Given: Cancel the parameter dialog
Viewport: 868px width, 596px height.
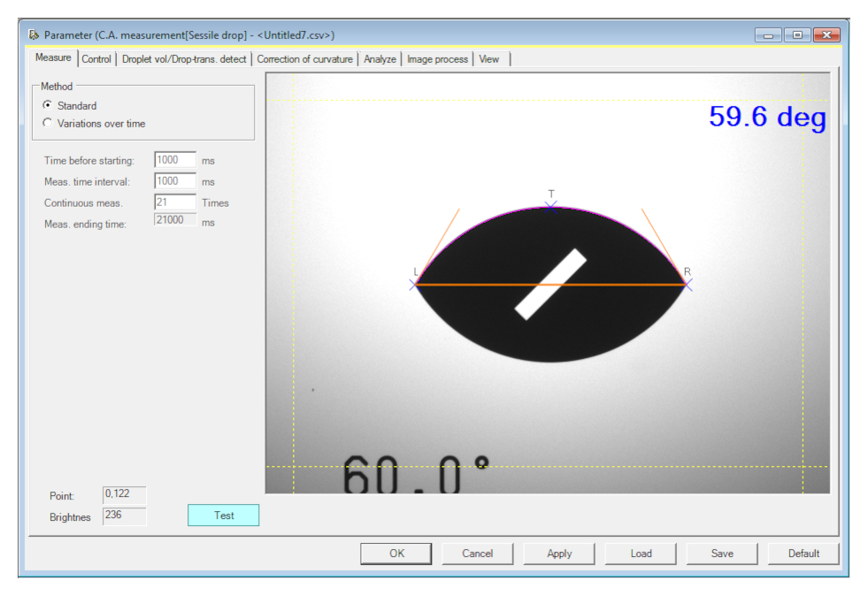Looking at the screenshot, I should click(x=478, y=554).
